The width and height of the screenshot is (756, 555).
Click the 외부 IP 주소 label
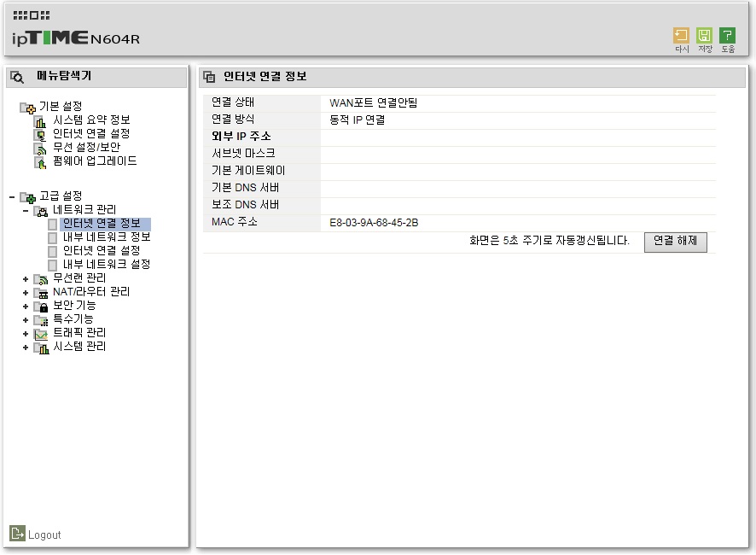coord(241,136)
